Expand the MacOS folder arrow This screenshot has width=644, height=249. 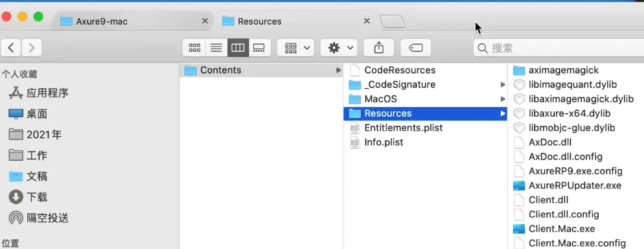pos(502,99)
